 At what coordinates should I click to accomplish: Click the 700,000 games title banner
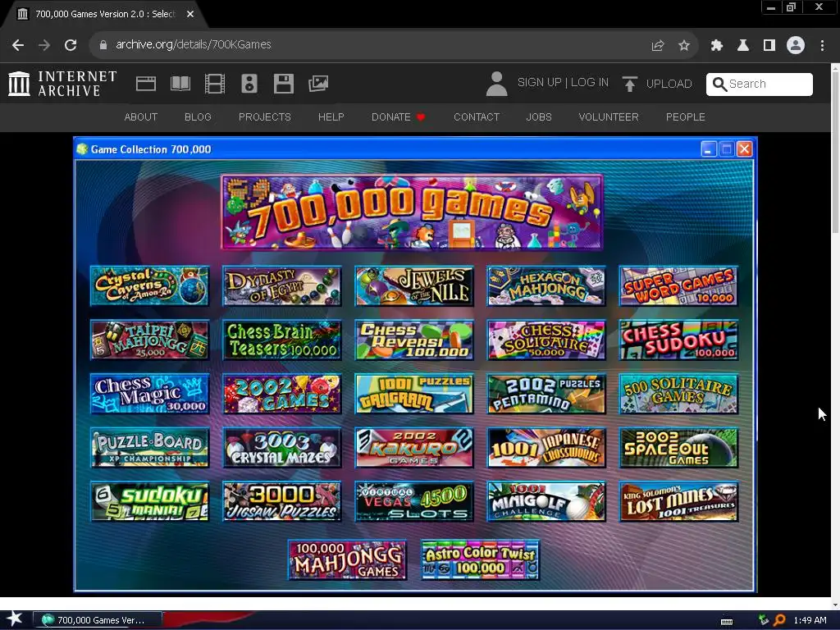coord(412,212)
